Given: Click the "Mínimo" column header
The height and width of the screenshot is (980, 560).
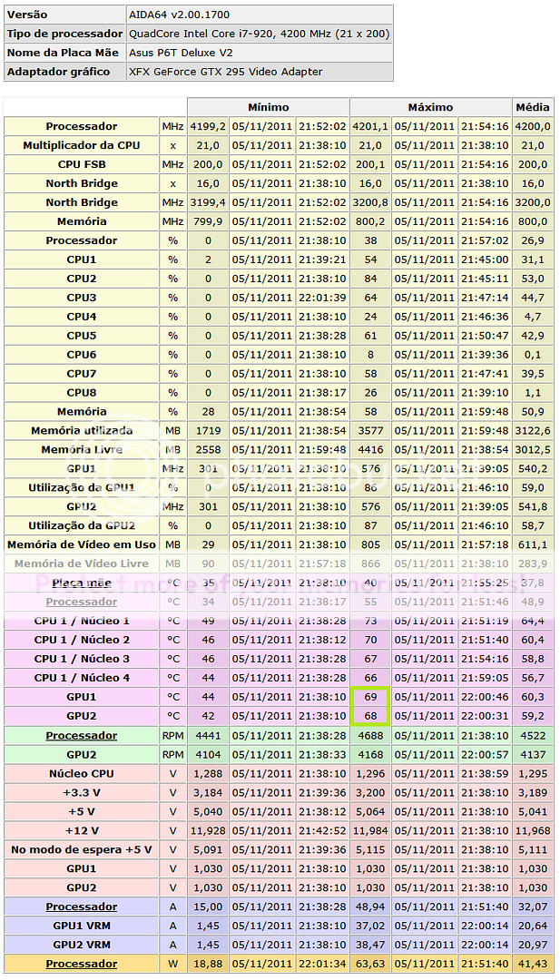Looking at the screenshot, I should (x=268, y=107).
